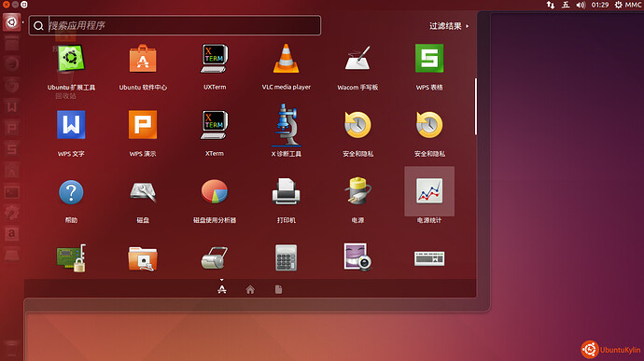Open the orange folder with keys icon

[x=143, y=258]
